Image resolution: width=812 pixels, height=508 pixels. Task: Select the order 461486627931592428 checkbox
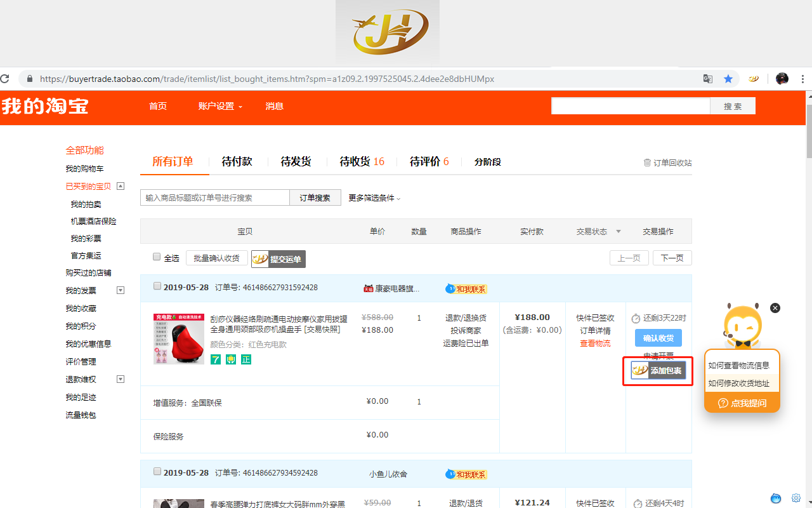(x=157, y=286)
